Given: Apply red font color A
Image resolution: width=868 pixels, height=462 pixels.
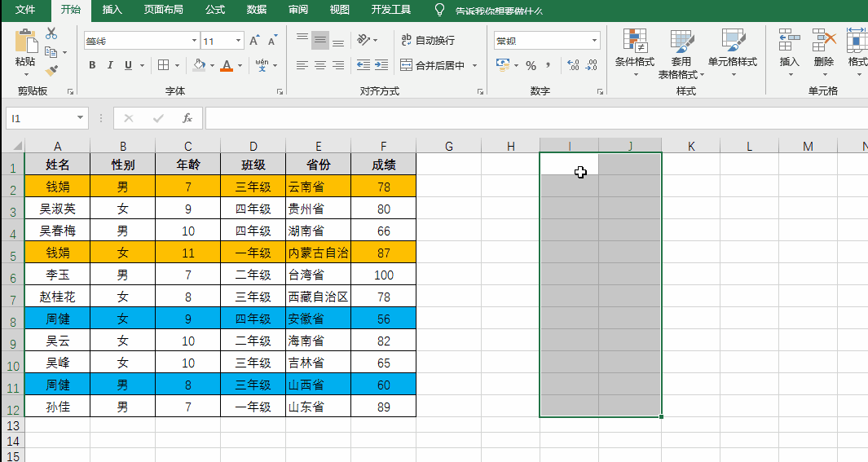Looking at the screenshot, I should [x=227, y=65].
